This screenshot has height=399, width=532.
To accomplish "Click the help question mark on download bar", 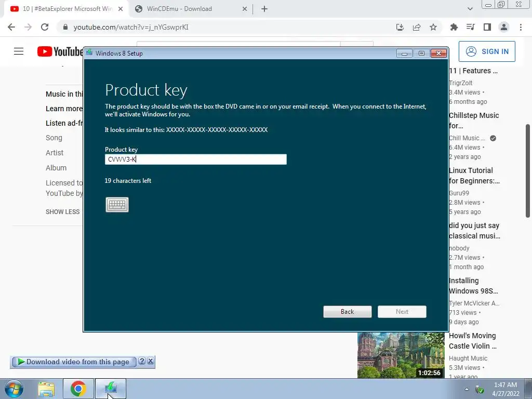I will point(142,361).
